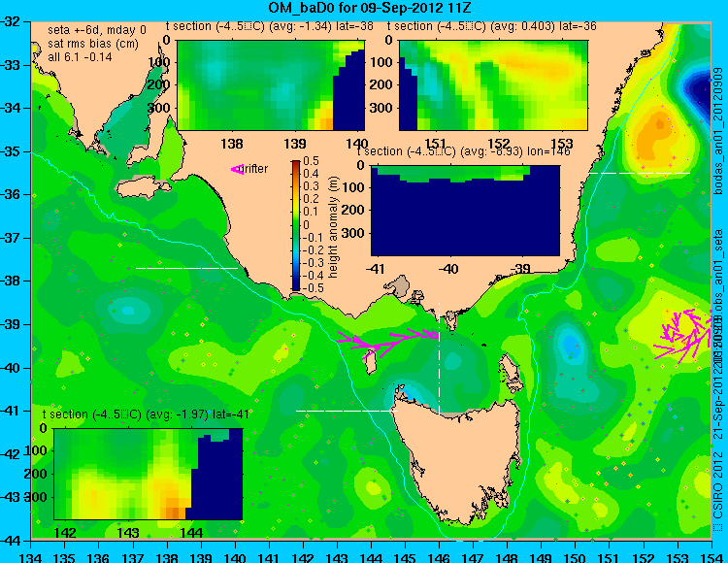Click the -32 latitude axis label

pyautogui.click(x=12, y=21)
